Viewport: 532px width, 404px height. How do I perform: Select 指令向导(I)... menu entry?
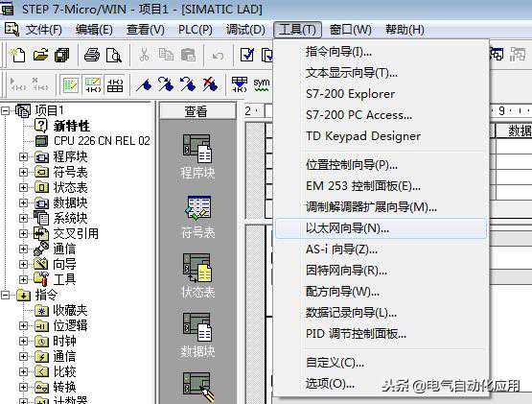[x=381, y=52]
